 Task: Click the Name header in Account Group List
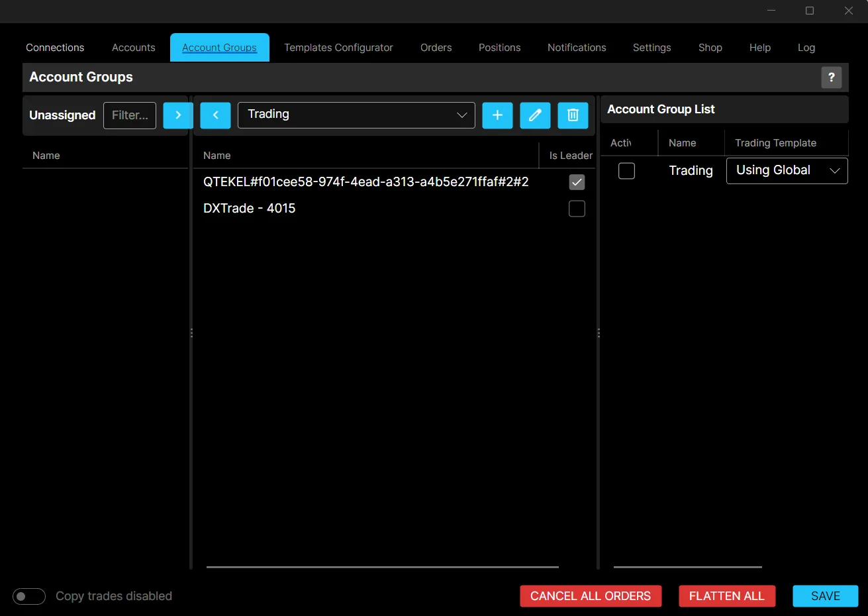coord(682,143)
